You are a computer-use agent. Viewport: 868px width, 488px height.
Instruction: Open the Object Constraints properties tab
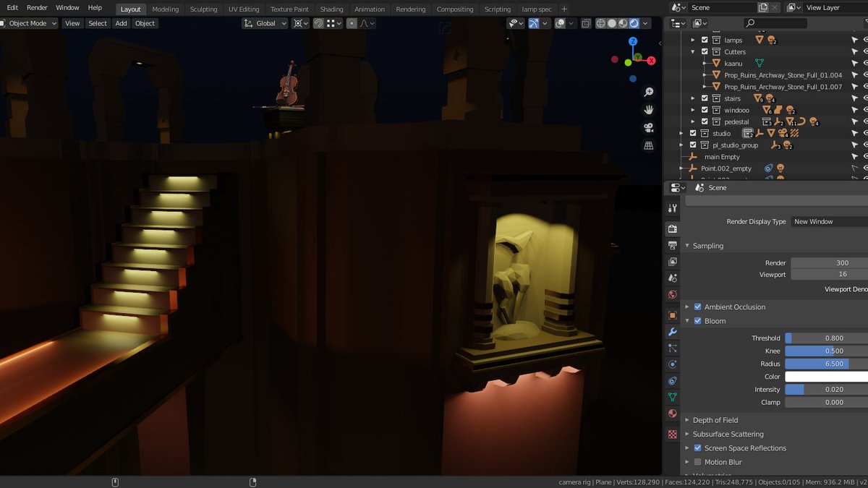(x=673, y=381)
